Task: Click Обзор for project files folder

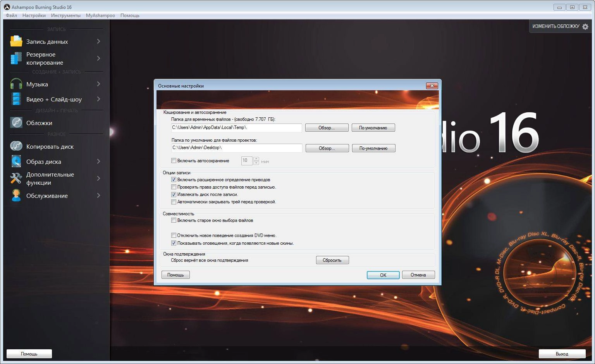Action: point(327,148)
